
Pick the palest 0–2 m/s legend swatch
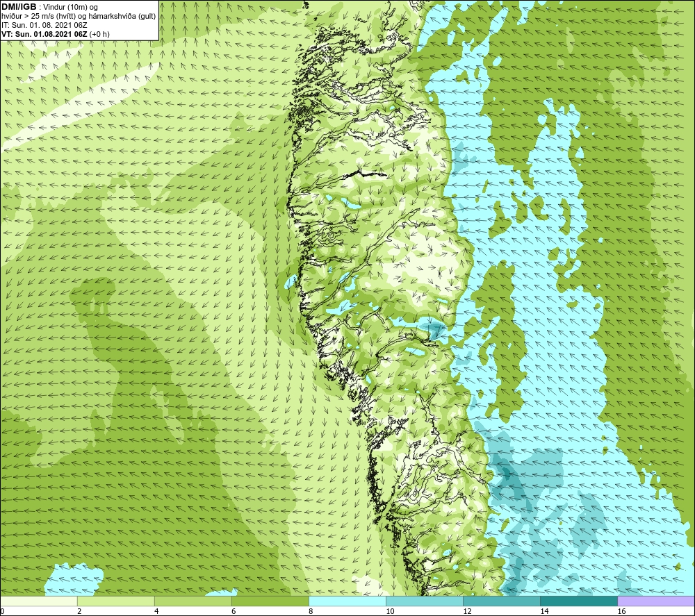(38, 601)
